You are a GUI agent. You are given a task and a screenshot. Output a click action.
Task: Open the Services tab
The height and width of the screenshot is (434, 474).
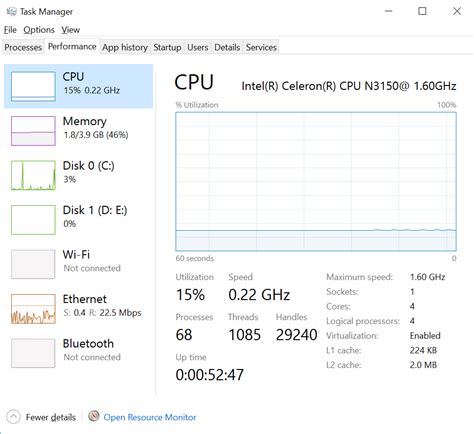point(261,47)
